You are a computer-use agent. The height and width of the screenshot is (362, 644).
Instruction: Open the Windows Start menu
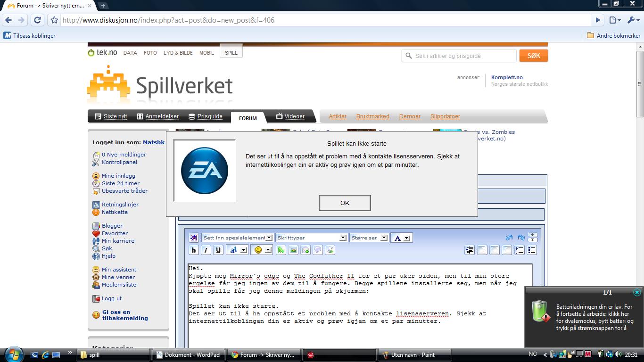pyautogui.click(x=13, y=354)
